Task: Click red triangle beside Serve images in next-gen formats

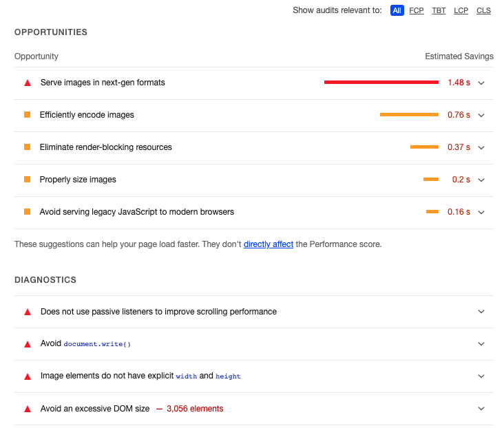Action: click(x=28, y=83)
